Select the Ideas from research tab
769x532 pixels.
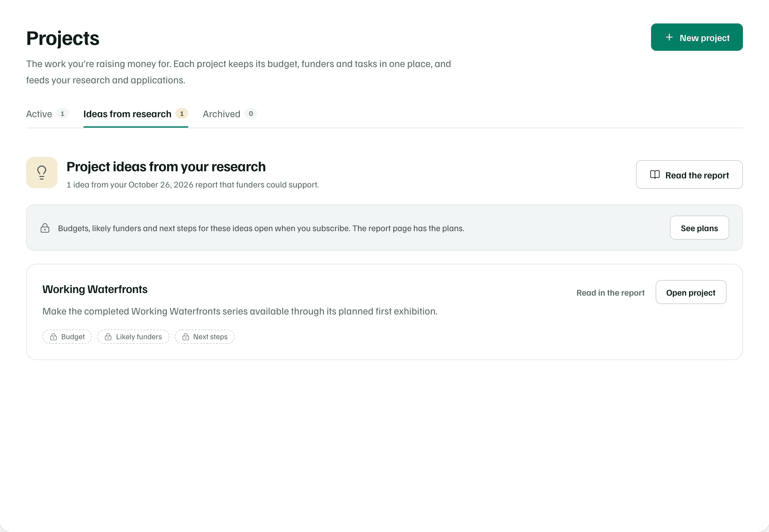pos(136,114)
